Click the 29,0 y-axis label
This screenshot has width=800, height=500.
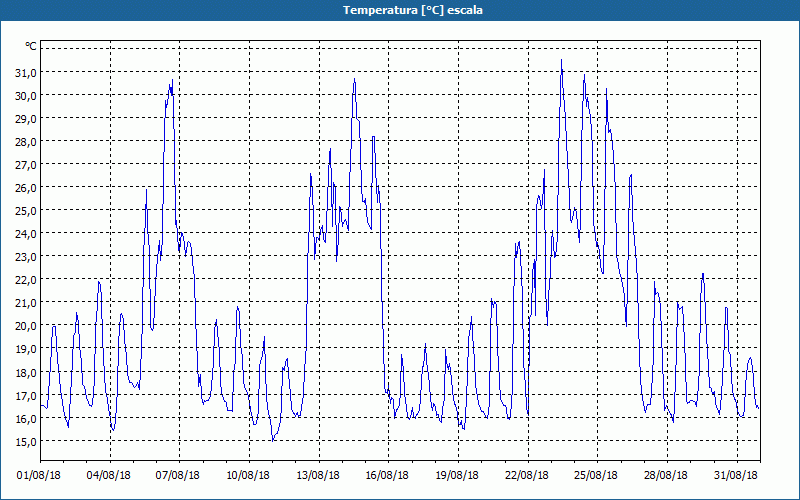tap(26, 118)
